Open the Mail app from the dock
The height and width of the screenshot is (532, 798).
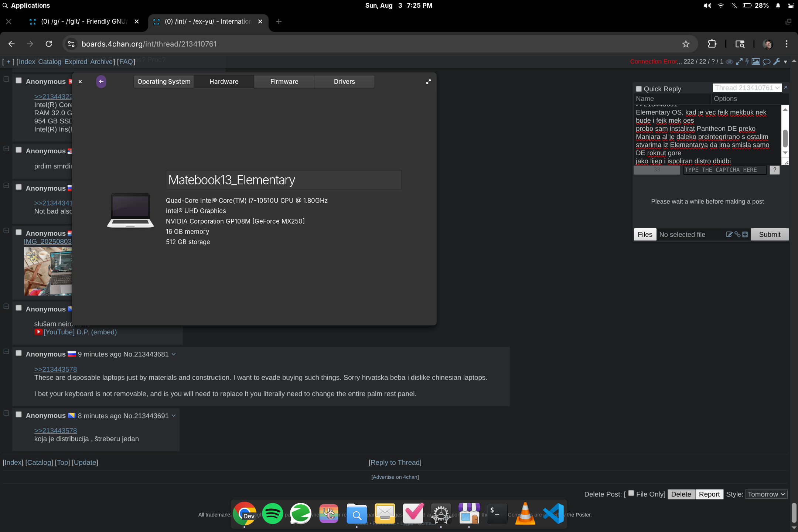pos(385,514)
